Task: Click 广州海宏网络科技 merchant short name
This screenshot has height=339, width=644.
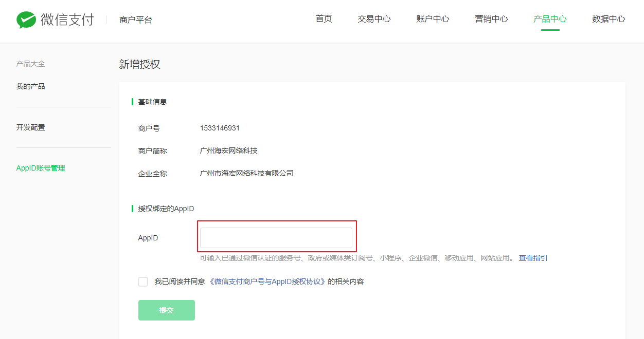Action: click(229, 150)
